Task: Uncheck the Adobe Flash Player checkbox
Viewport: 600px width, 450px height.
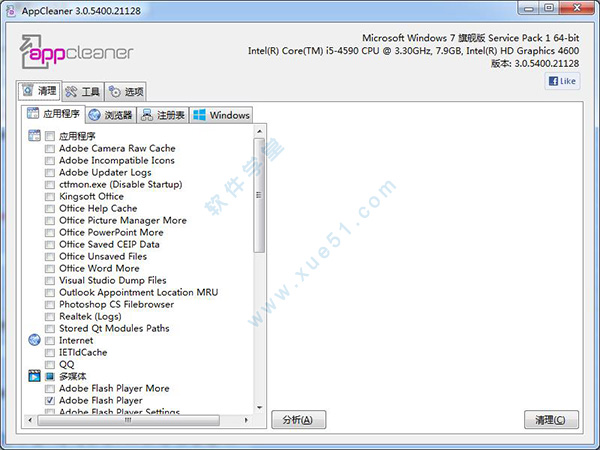Action: pyautogui.click(x=50, y=400)
